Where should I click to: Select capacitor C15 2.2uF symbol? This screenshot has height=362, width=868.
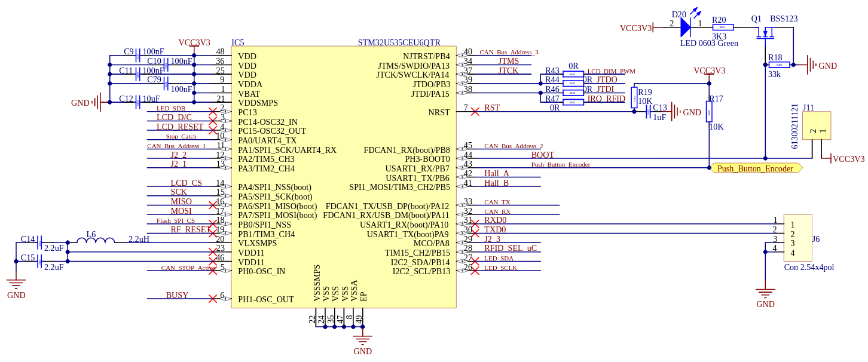pos(39,260)
